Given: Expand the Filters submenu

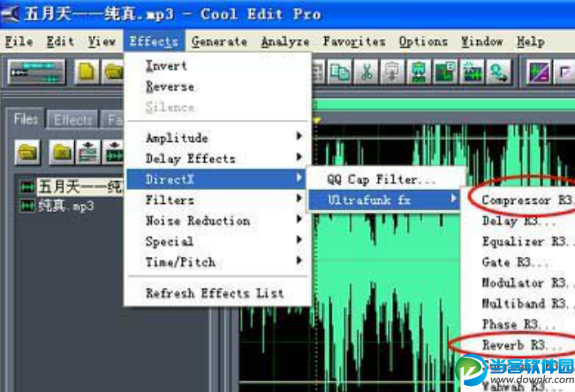Looking at the screenshot, I should pyautogui.click(x=218, y=200).
